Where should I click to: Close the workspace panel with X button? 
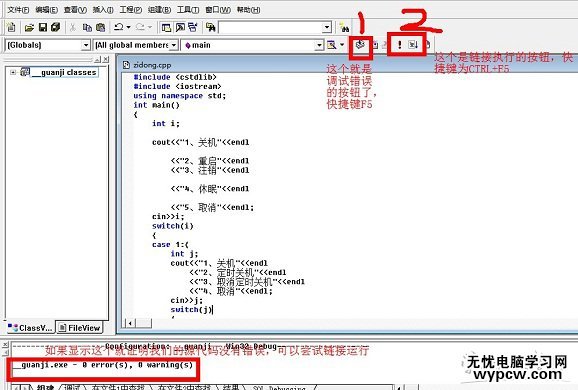pos(106,59)
